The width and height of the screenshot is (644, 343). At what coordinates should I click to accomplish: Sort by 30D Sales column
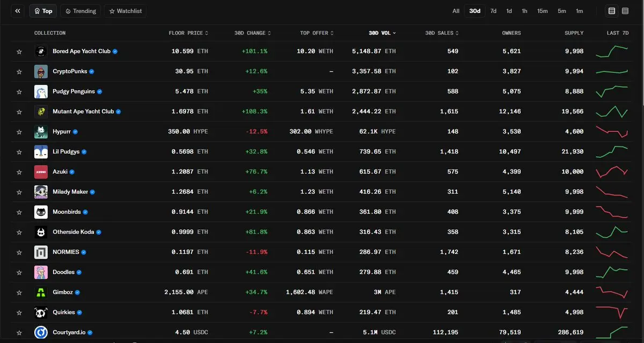tap(442, 33)
